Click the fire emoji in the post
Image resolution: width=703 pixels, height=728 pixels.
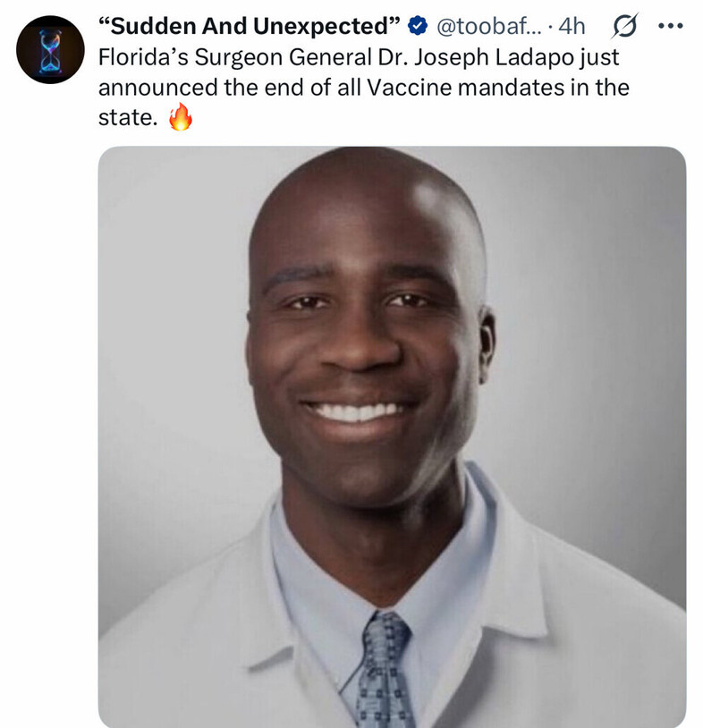180,117
